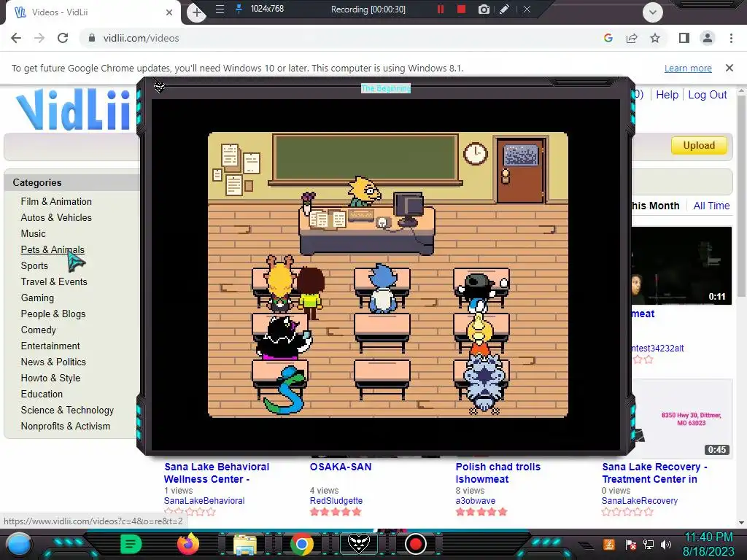Go forward with the browser forward arrow
747x560 pixels.
click(x=39, y=38)
